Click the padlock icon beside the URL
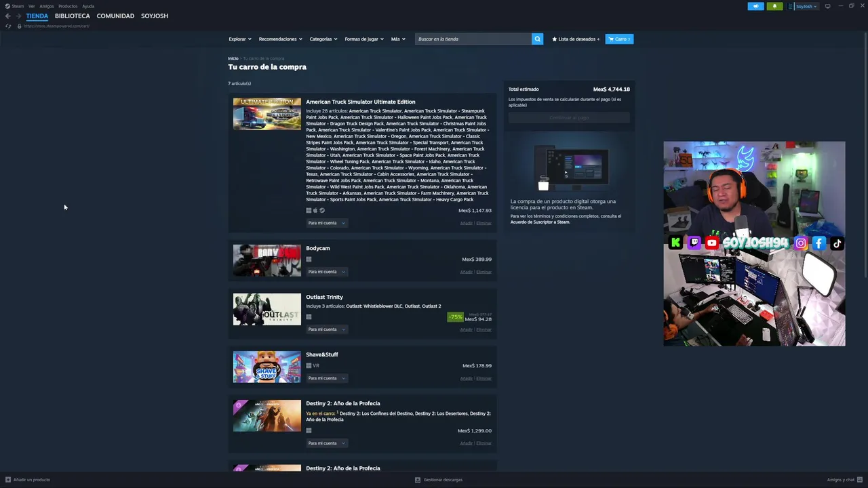The image size is (868, 488). [19, 26]
